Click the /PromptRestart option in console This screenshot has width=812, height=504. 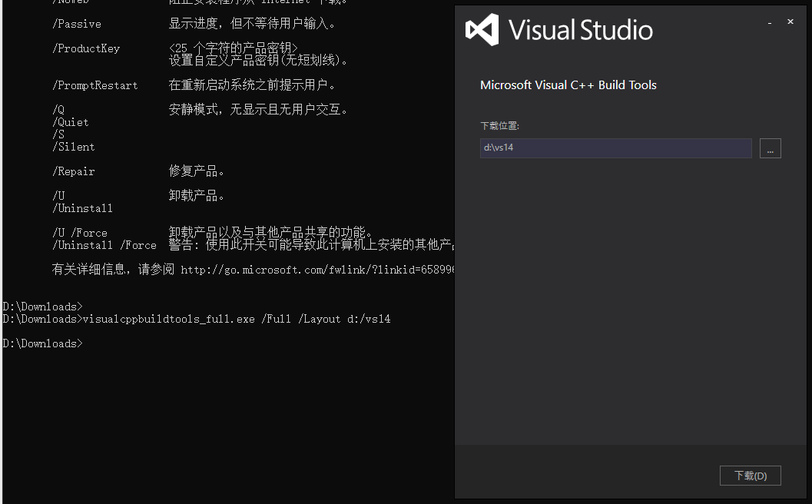pos(94,85)
